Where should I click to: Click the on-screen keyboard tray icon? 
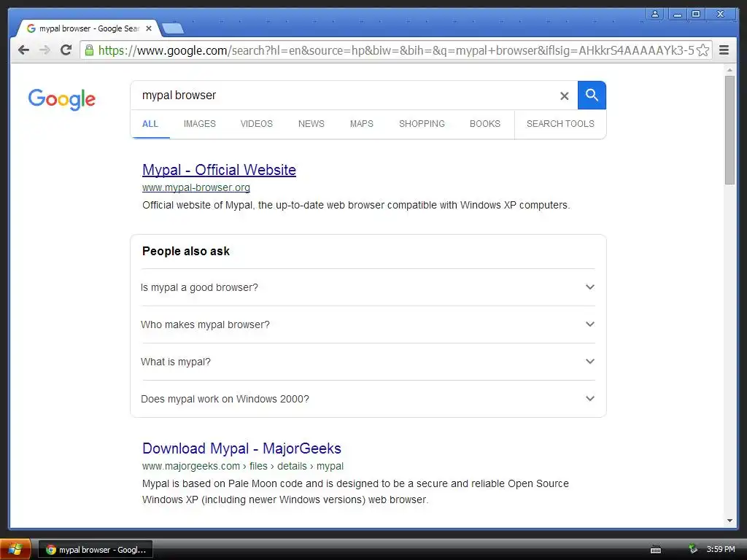tap(656, 550)
